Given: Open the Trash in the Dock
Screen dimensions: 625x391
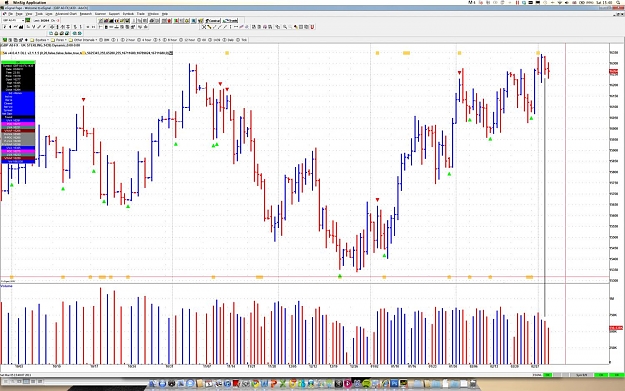Looking at the screenshot, I should pos(473,384).
